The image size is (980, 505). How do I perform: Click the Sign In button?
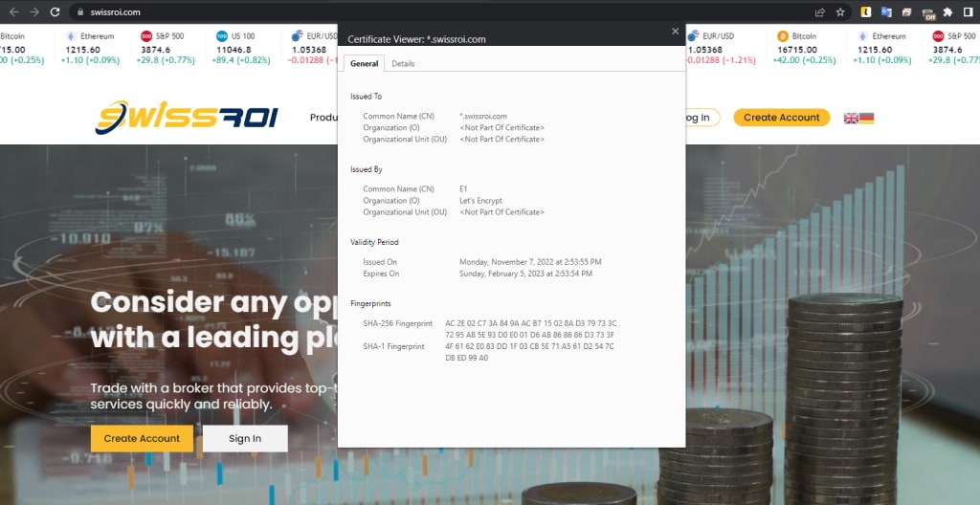coord(245,439)
